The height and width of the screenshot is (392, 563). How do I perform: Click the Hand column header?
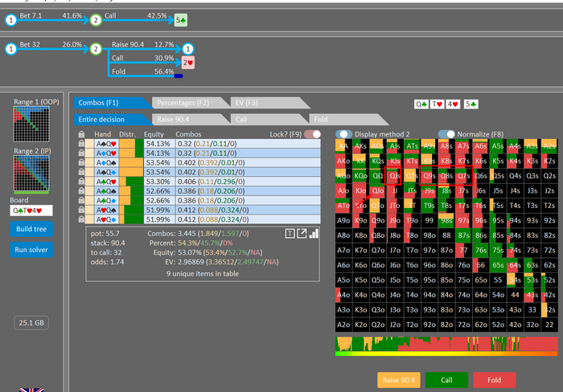[x=103, y=134]
